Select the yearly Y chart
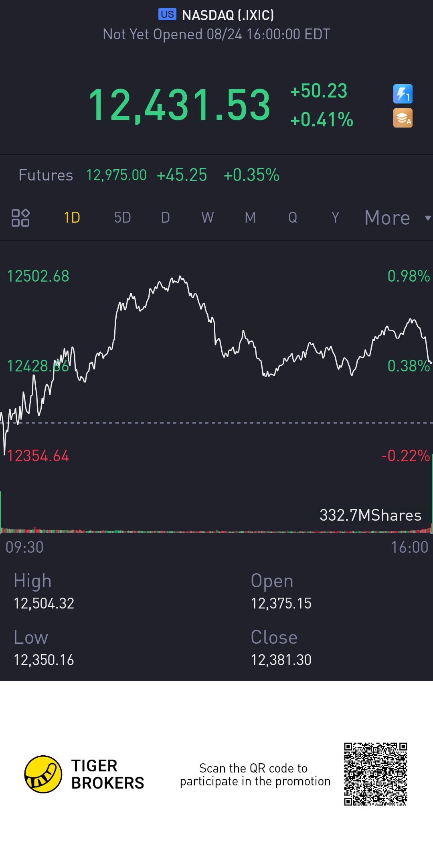 335,218
